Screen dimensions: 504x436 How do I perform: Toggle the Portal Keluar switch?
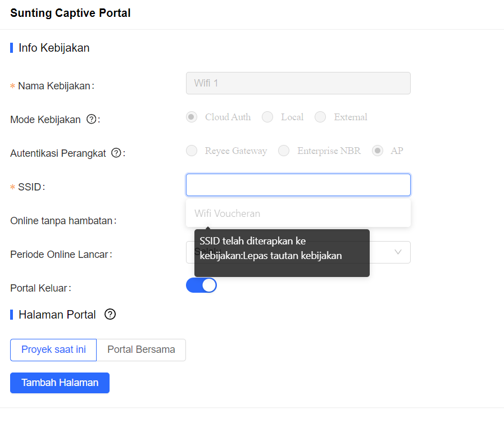[201, 285]
